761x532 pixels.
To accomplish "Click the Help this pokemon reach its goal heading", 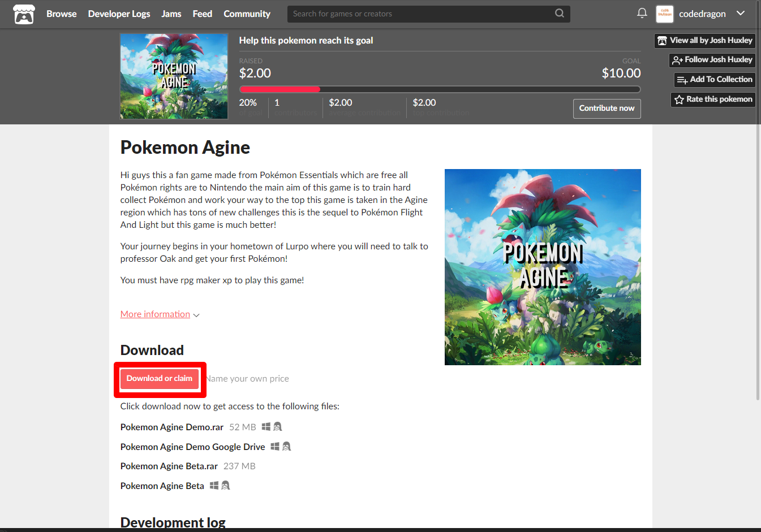I will (306, 41).
